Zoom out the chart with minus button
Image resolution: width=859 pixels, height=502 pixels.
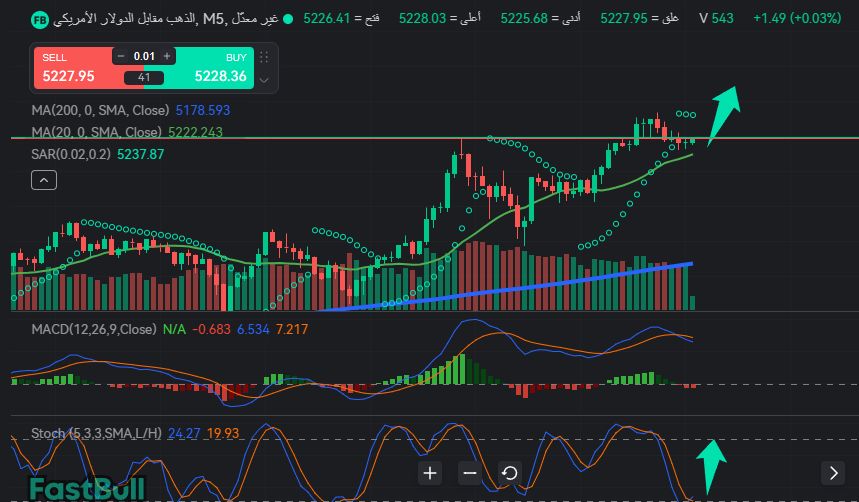coord(469,473)
